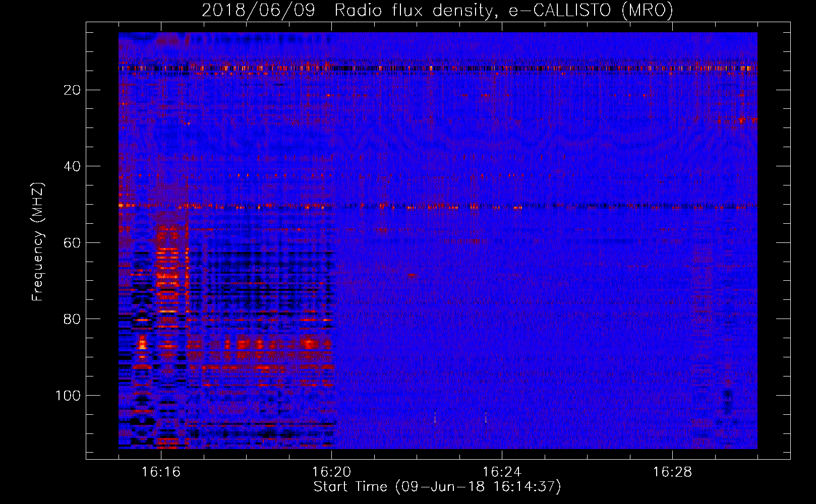Click the '16:16' time tick label
The width and height of the screenshot is (816, 504).
(161, 472)
